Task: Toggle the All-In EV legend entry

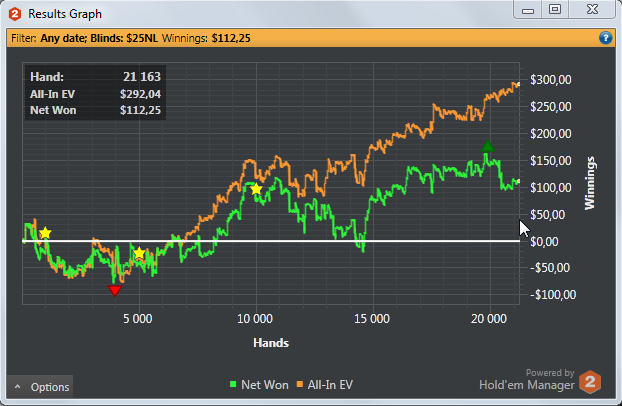Action: tap(325, 385)
